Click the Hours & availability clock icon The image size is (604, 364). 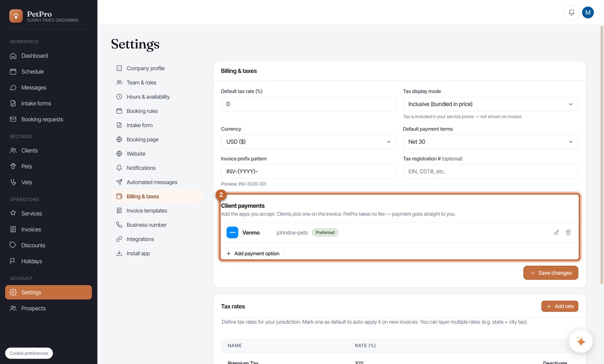(119, 97)
